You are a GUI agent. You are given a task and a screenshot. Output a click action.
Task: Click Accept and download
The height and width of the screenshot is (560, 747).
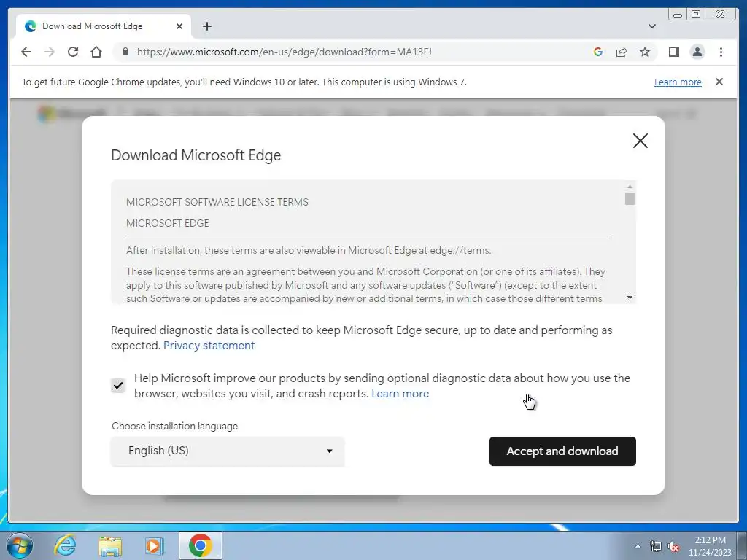[x=562, y=451]
